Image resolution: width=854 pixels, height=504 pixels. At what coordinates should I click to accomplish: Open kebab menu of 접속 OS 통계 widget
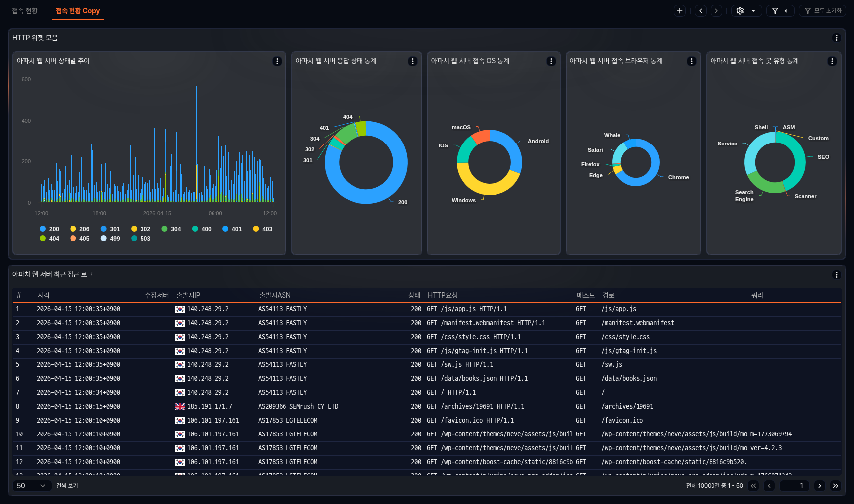coord(551,61)
